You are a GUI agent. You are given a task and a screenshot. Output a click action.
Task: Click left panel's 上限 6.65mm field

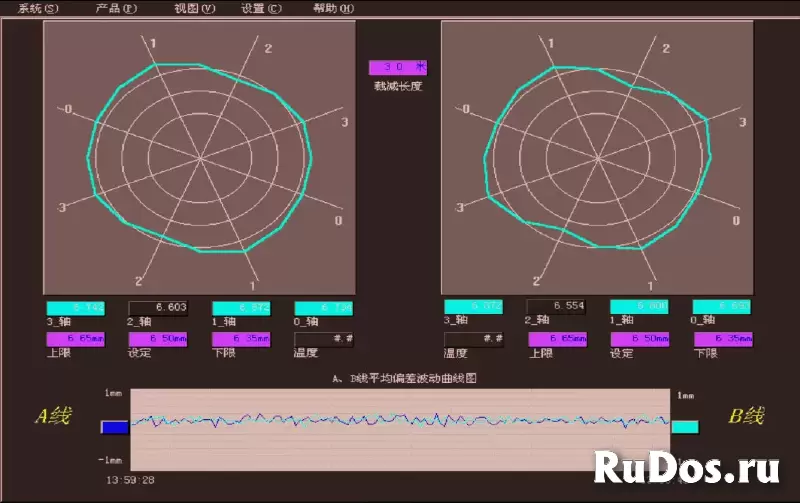[x=75, y=339]
